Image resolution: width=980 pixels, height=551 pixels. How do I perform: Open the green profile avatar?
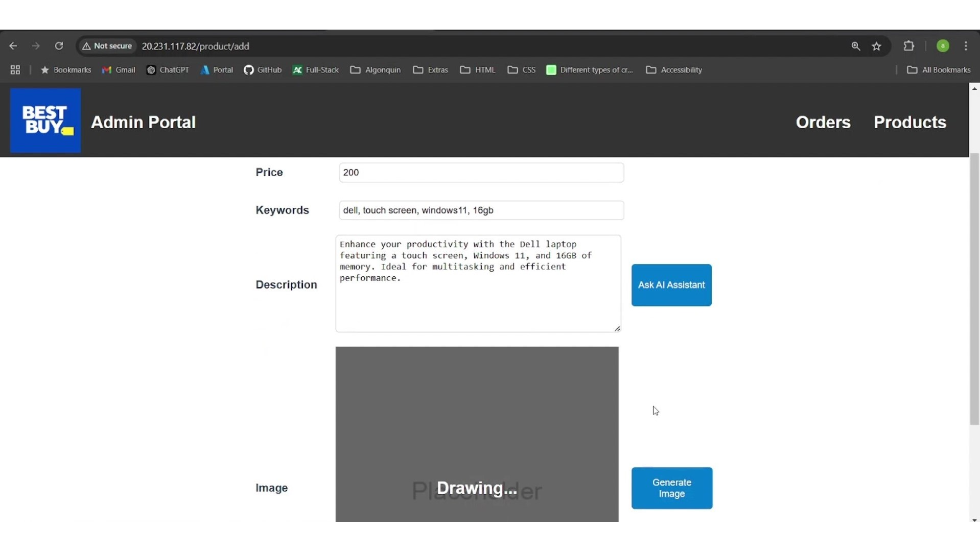[943, 46]
